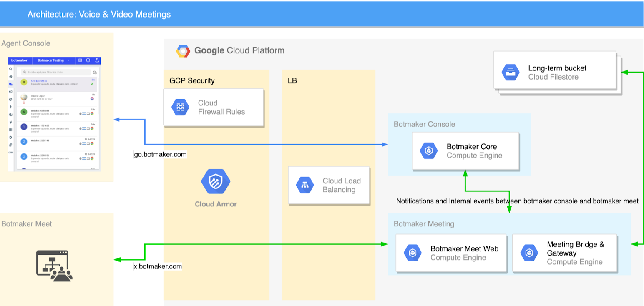This screenshot has height=306, width=644.
Task: Click the Botmaker Meeting group label
Action: point(424,224)
